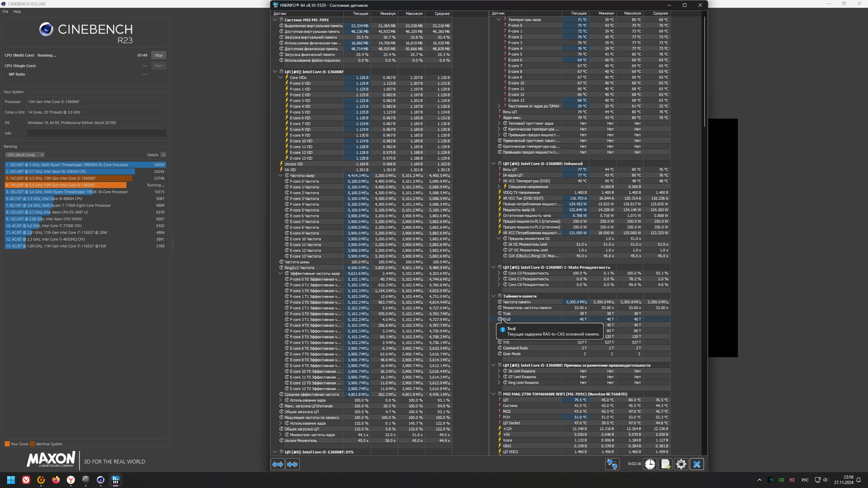This screenshot has width=868, height=488.
Task: Collapse the Система: MSI MS-7D91 section
Action: coord(275,20)
